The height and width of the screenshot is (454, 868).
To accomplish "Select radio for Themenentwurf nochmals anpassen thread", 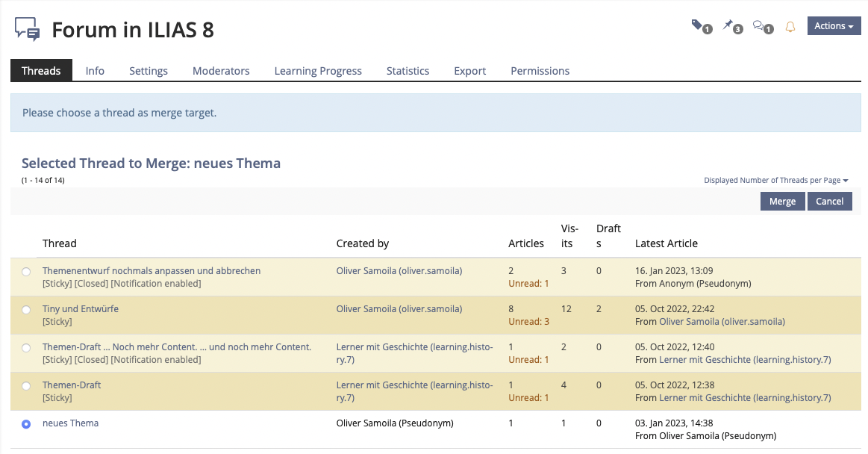I will 26,272.
